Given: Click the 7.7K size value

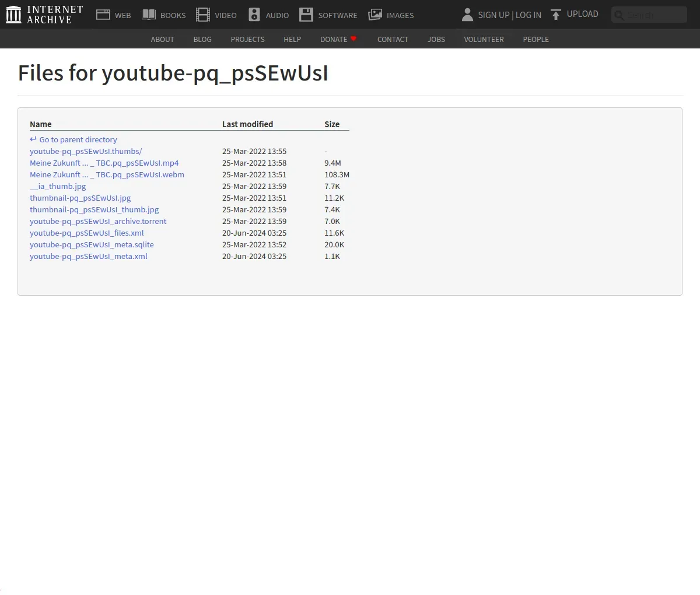Looking at the screenshot, I should click(332, 186).
